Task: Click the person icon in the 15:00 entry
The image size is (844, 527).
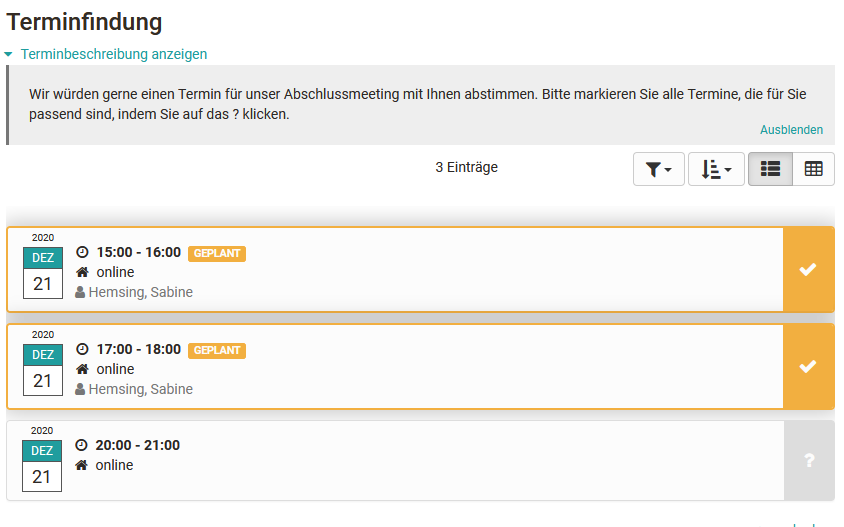Action: point(81,293)
